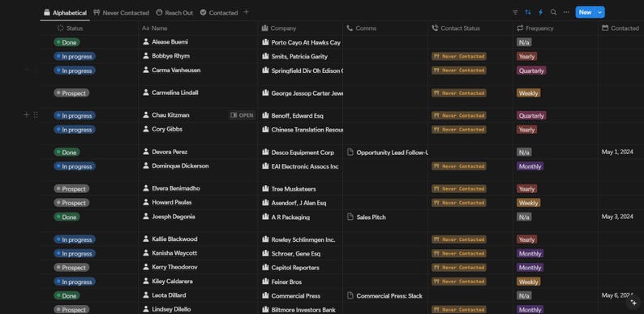644x314 pixels.
Task: Click person icon next to Alease Buemi
Action: [x=146, y=42]
